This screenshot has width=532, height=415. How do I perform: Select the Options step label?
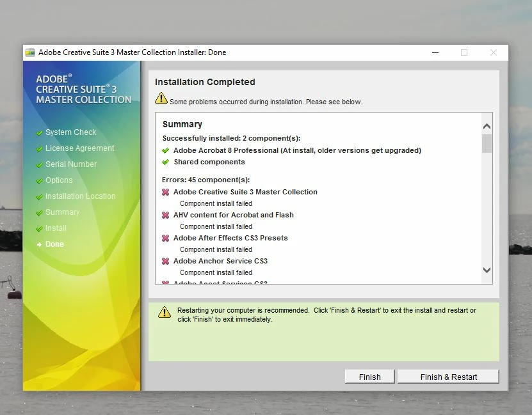pos(59,180)
